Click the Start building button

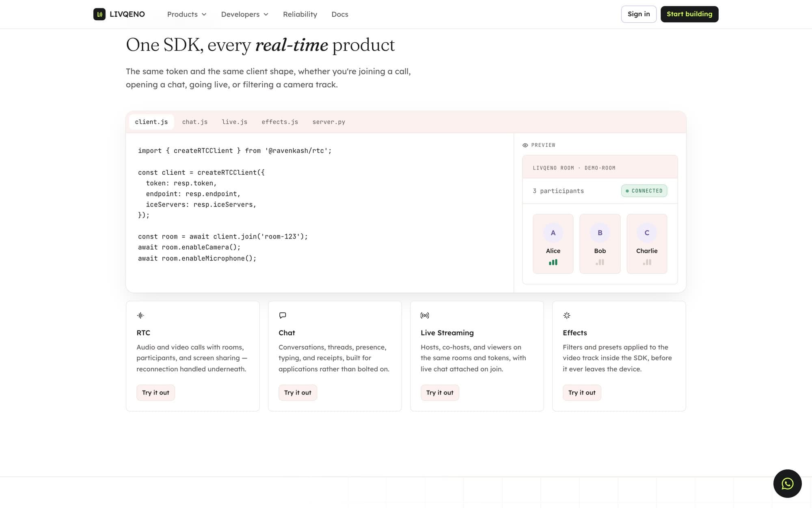click(689, 14)
